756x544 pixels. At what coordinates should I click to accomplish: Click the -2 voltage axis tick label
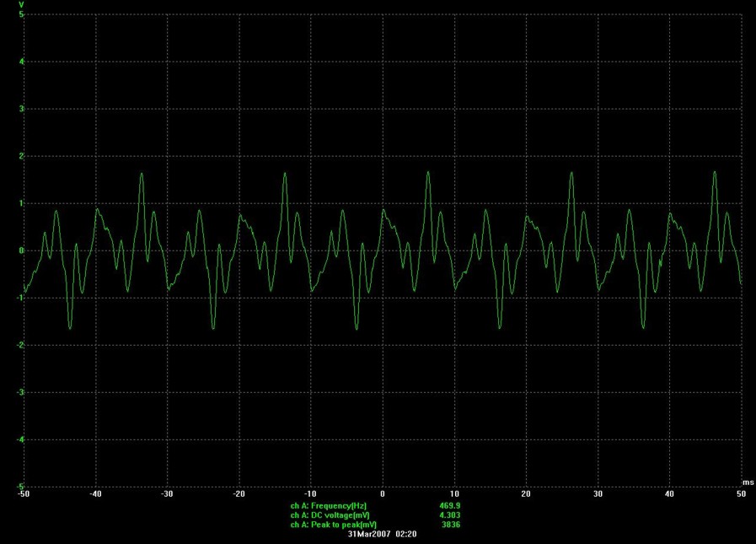[20, 345]
